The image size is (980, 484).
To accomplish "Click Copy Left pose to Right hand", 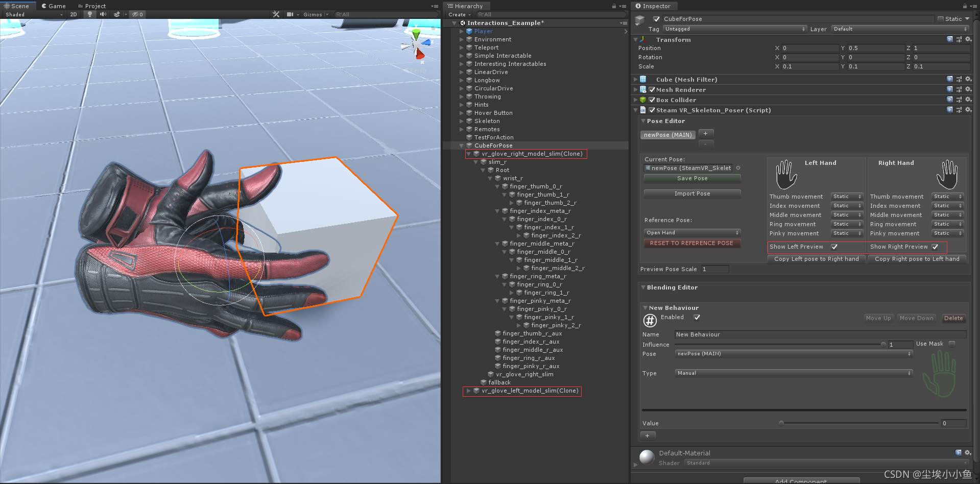I will (x=816, y=259).
